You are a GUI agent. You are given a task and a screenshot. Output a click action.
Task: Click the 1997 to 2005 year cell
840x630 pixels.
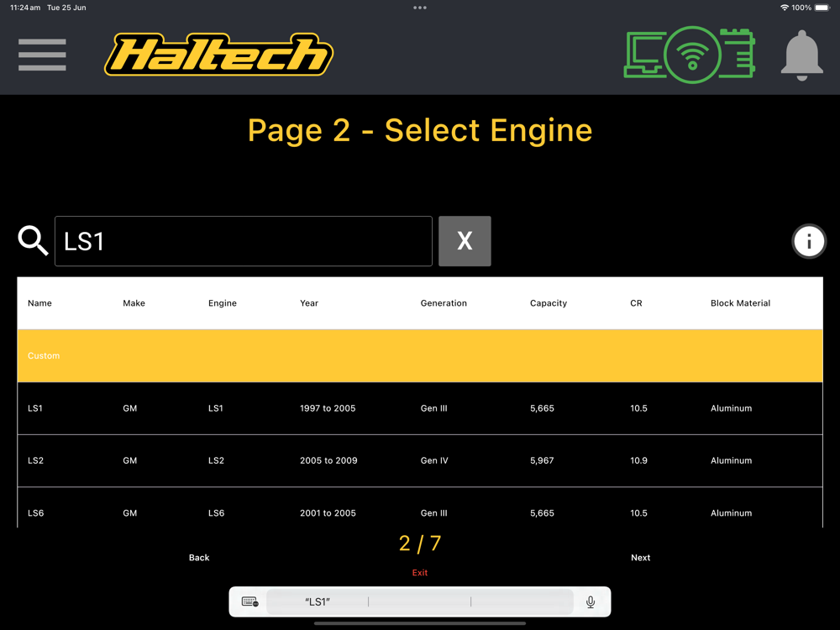pos(328,408)
